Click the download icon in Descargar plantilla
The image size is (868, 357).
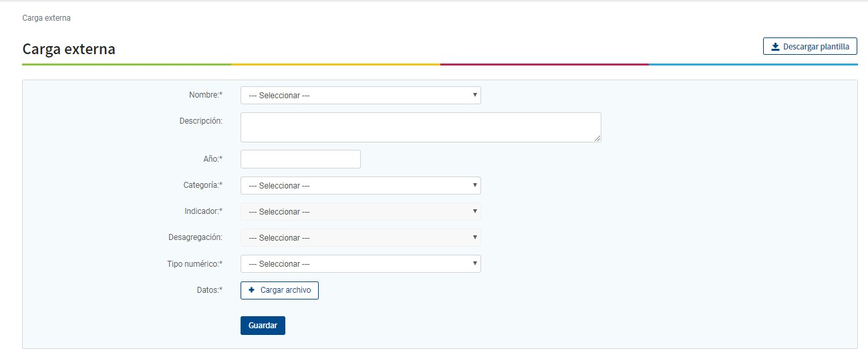(x=775, y=47)
